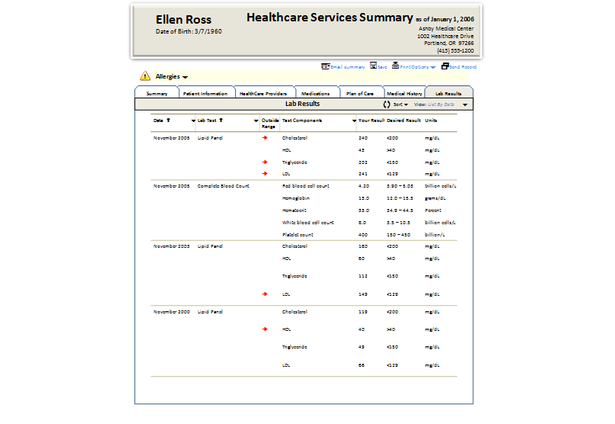Image resolution: width=615 pixels, height=424 pixels.
Task: Open the Medical History tab
Action: click(404, 93)
